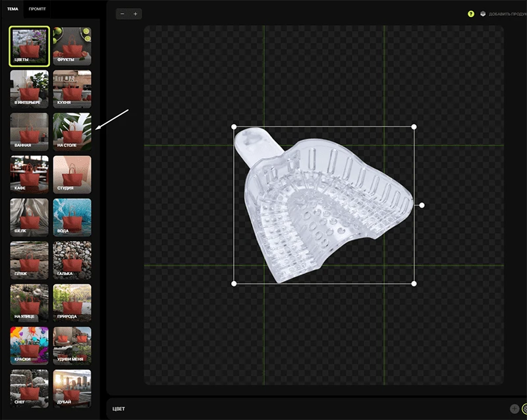527x420 pixels.
Task: Select the ГАЛЬКА theme
Action: pos(72,260)
